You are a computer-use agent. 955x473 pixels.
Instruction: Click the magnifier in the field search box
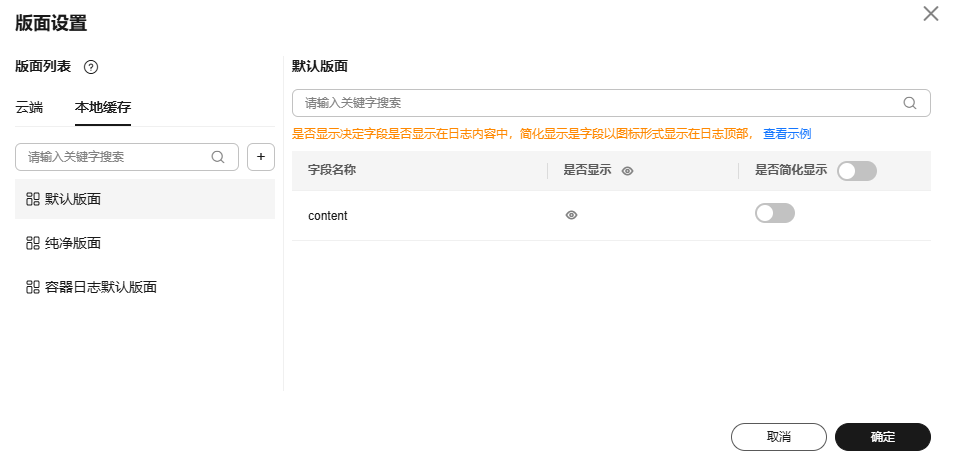pyautogui.click(x=910, y=103)
